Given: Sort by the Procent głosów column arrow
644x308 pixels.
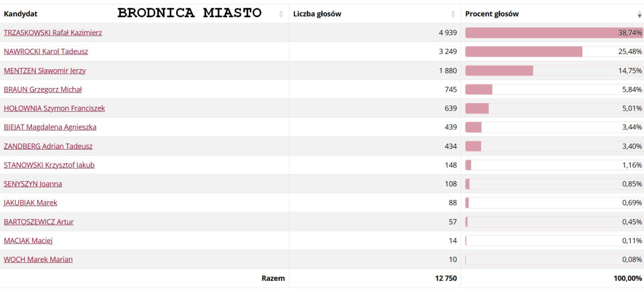Looking at the screenshot, I should 640,14.
